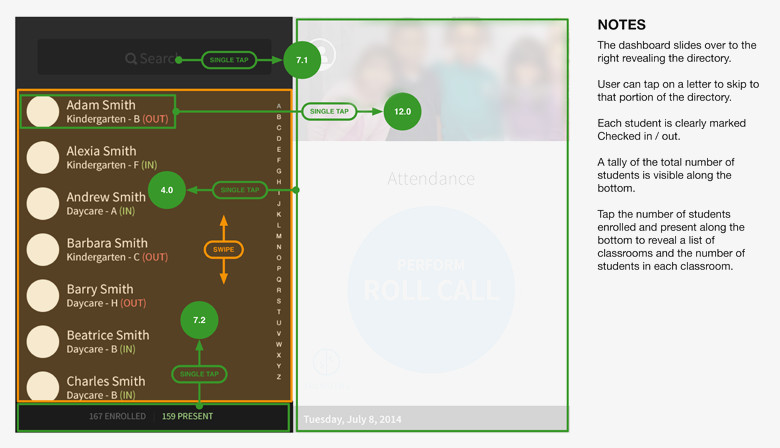Tap Barry Smith's avatar circle
The height and width of the screenshot is (448, 780).
[x=43, y=295]
